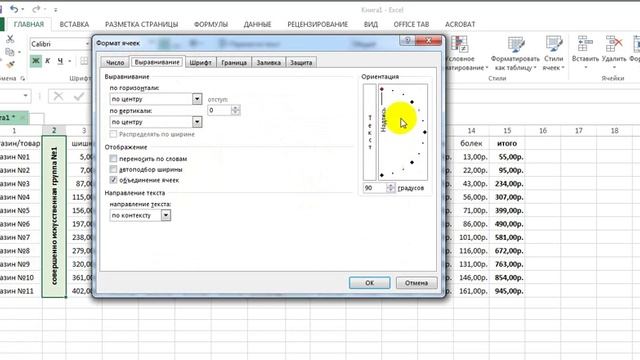Open the OFFICE TAB ribbon tab
Viewport: 640px width, 360px height.
point(411,24)
